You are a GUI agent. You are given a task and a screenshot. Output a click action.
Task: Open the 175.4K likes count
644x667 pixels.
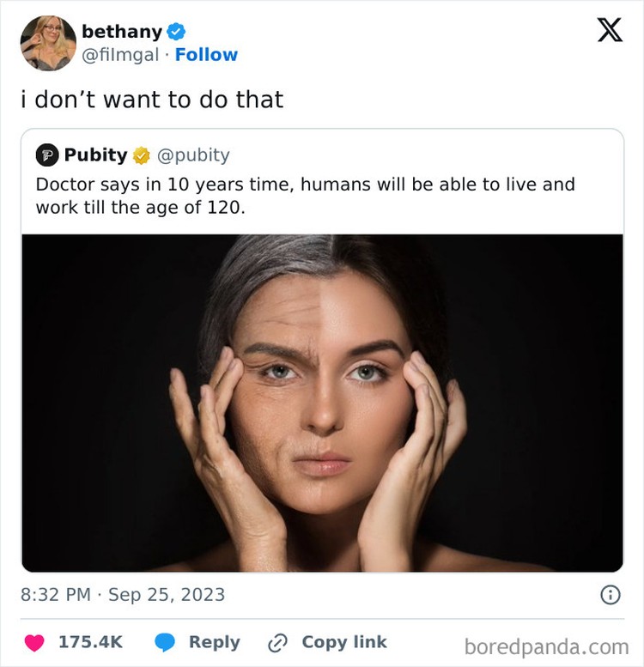(91, 642)
